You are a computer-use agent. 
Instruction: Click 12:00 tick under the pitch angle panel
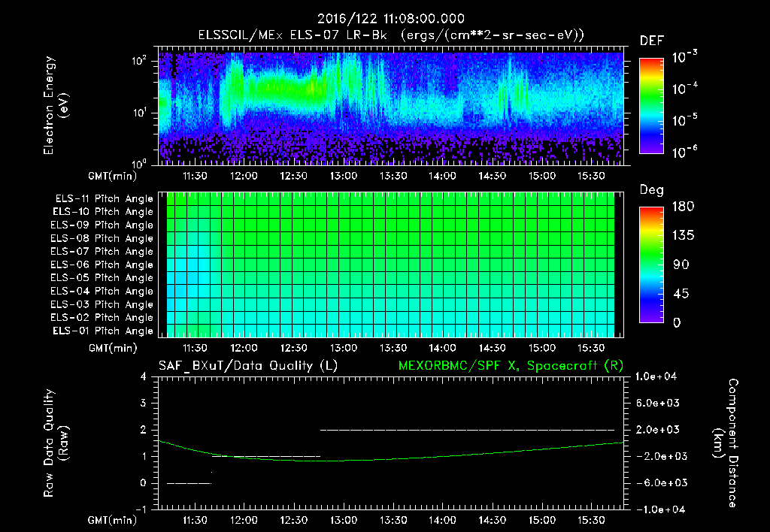coord(244,348)
